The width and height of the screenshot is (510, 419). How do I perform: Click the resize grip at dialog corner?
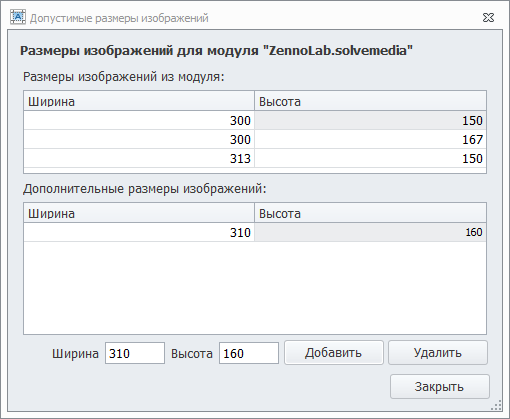pyautogui.click(x=497, y=405)
